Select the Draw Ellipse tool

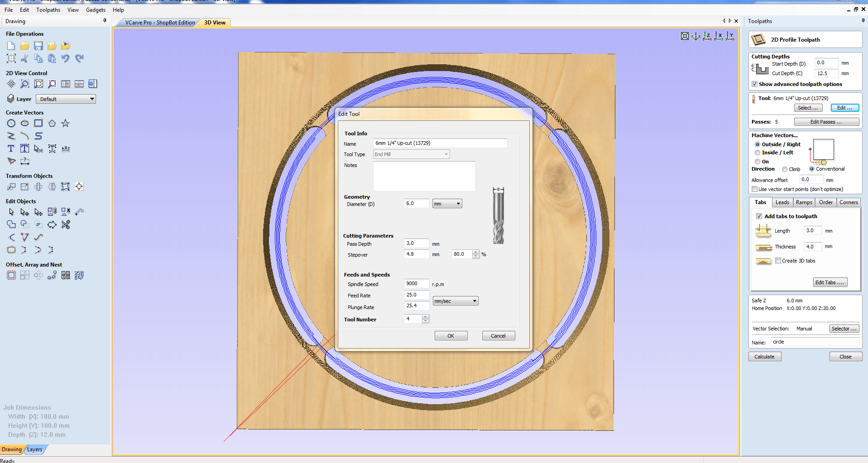click(24, 123)
